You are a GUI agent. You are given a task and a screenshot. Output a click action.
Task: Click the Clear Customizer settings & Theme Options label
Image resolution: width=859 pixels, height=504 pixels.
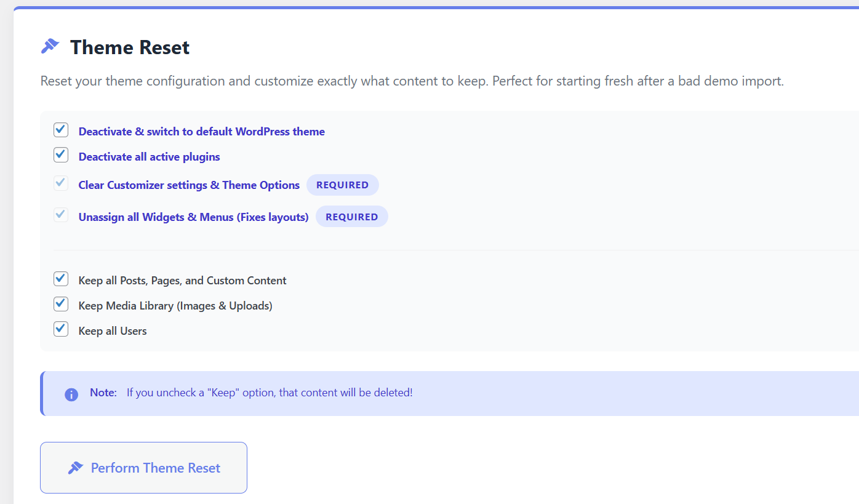point(189,185)
